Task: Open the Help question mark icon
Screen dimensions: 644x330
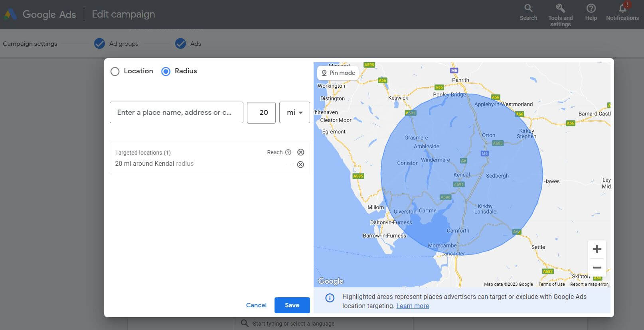Action: click(x=591, y=12)
